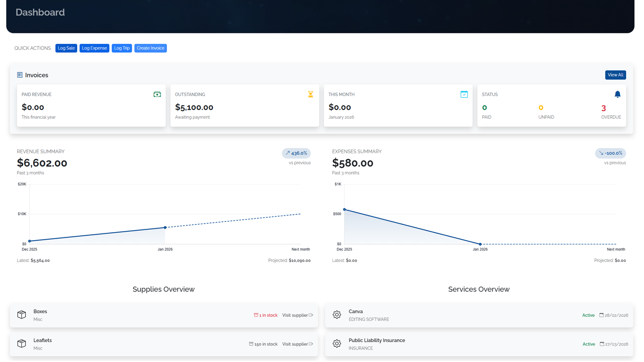Click the Log Sale button
The image size is (644, 362).
[66, 48]
